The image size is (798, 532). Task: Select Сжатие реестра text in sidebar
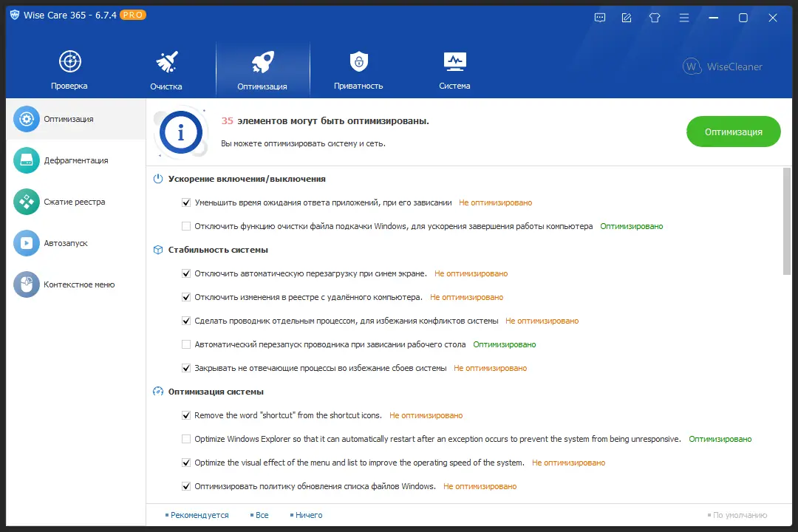pos(75,202)
